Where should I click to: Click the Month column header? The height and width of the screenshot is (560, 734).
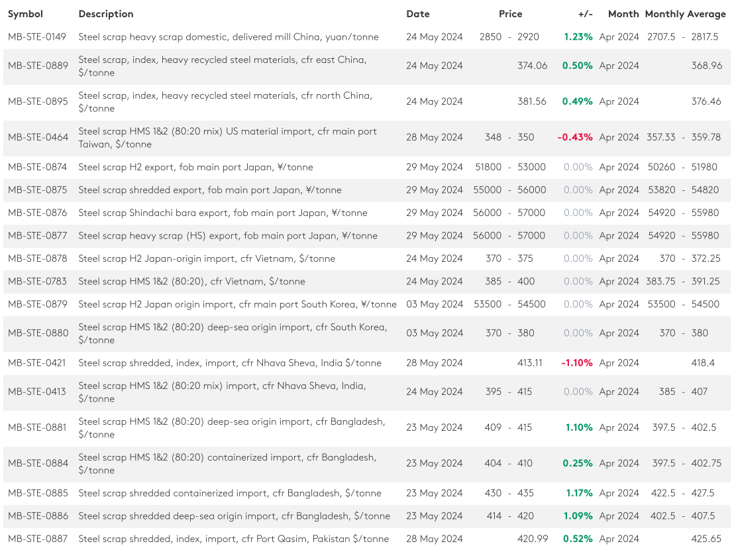coord(623,14)
